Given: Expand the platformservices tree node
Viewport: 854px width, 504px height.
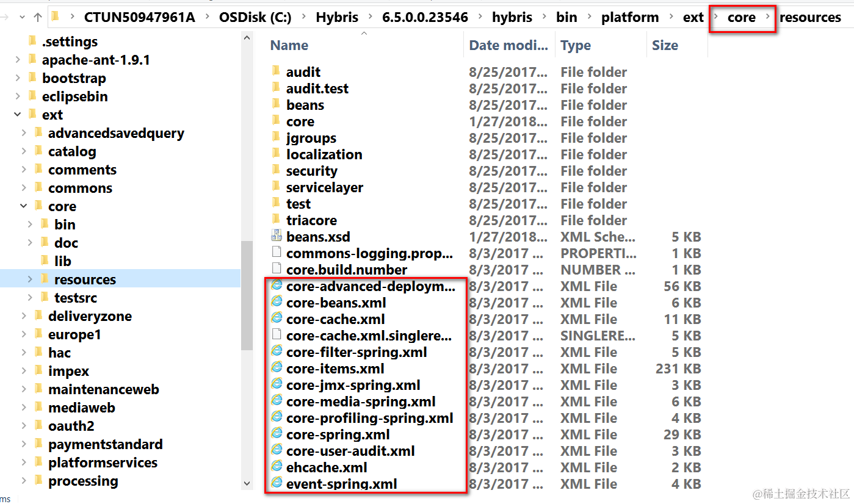Looking at the screenshot, I should pos(23,462).
